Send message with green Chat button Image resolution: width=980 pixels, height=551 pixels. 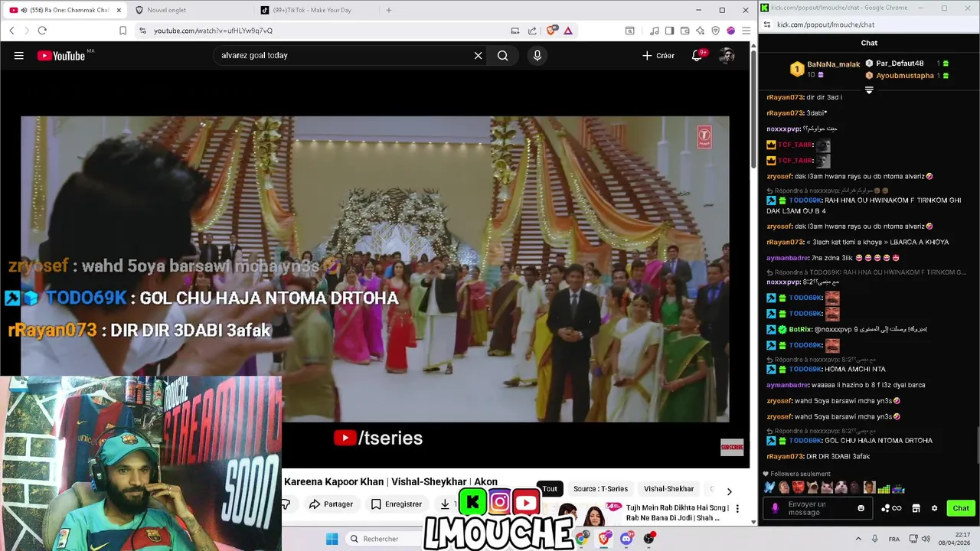coord(961,508)
